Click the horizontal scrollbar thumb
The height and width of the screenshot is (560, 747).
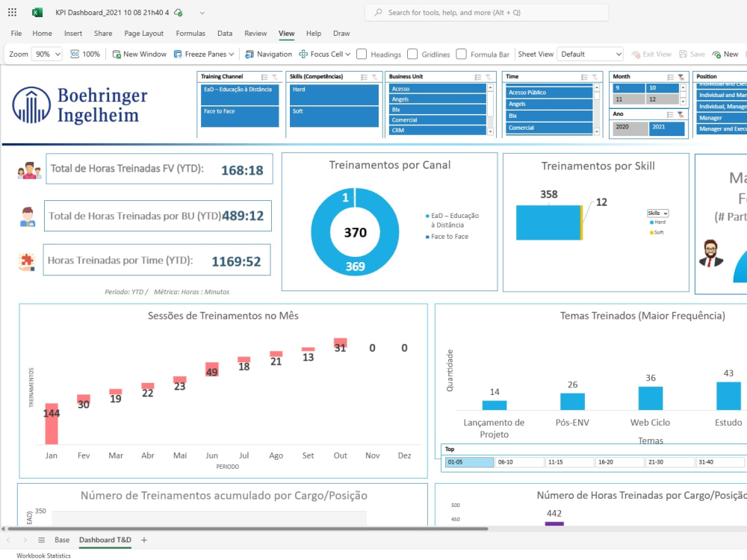coord(248,529)
